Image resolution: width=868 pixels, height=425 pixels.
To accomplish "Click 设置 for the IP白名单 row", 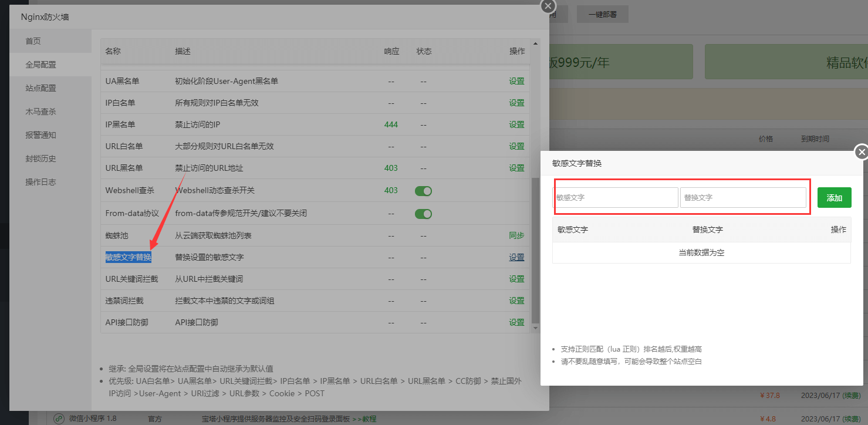I will 516,103.
